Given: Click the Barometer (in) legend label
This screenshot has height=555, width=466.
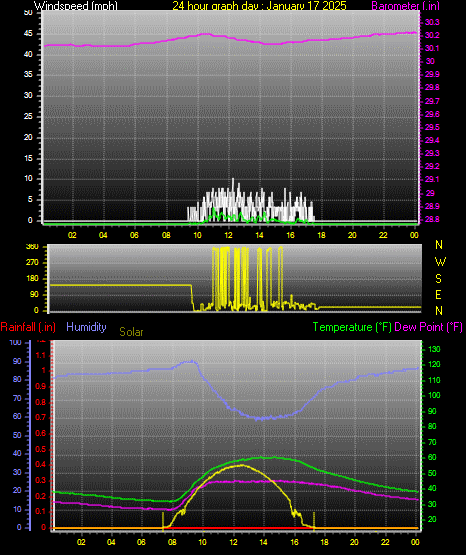Looking at the screenshot, I should 405,6.
